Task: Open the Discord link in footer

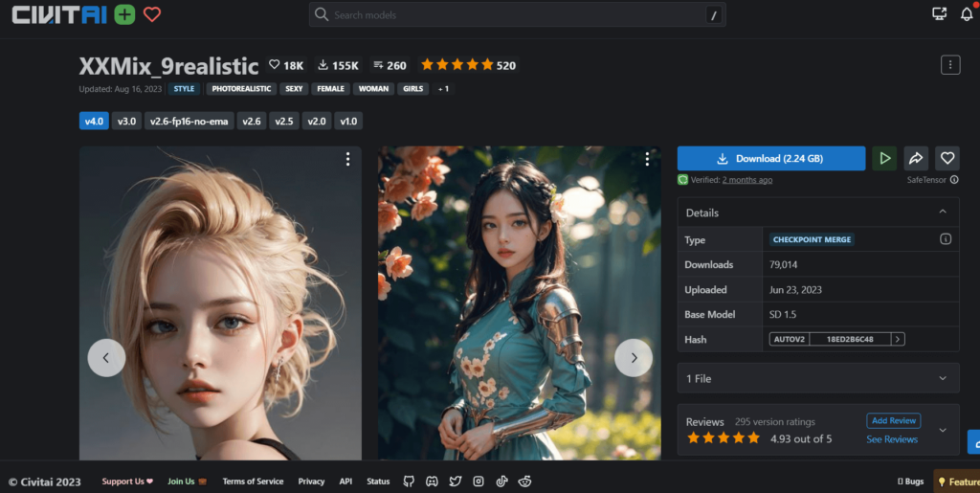Action: pos(432,481)
